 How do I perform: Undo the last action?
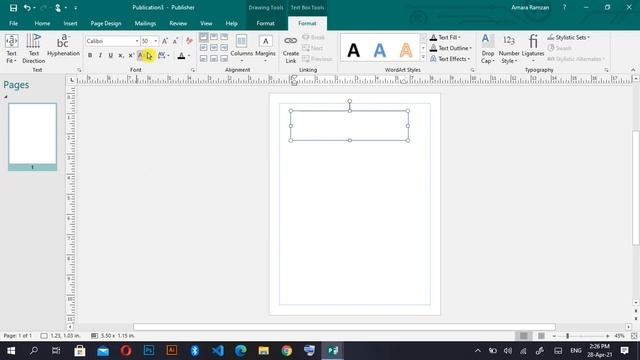27,7
